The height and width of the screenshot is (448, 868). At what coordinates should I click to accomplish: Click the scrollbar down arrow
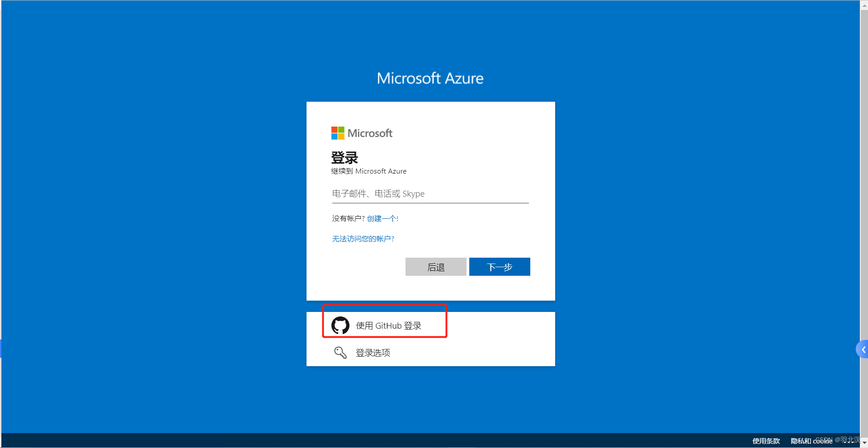[x=864, y=443]
